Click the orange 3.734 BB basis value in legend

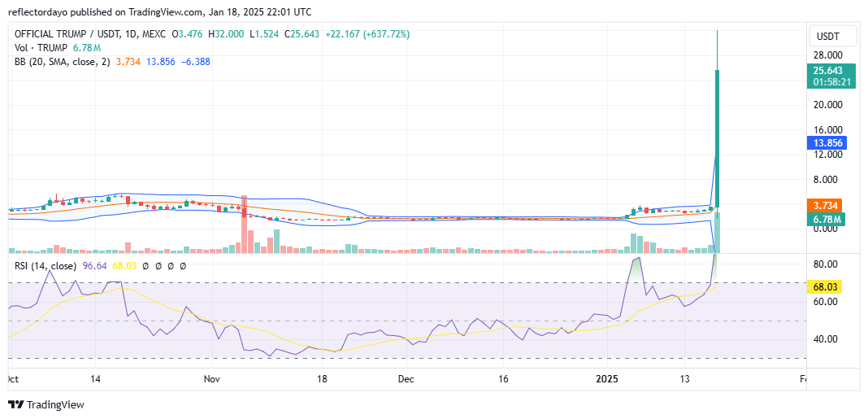(128, 62)
